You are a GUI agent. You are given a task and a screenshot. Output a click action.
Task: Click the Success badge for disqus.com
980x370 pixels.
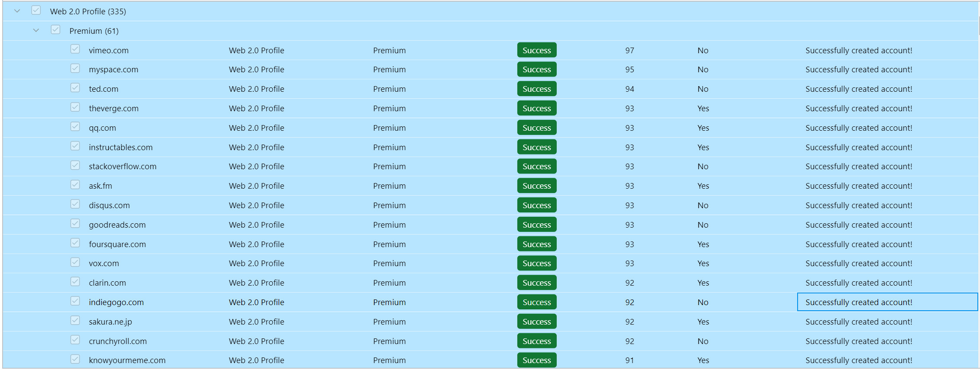tap(537, 205)
